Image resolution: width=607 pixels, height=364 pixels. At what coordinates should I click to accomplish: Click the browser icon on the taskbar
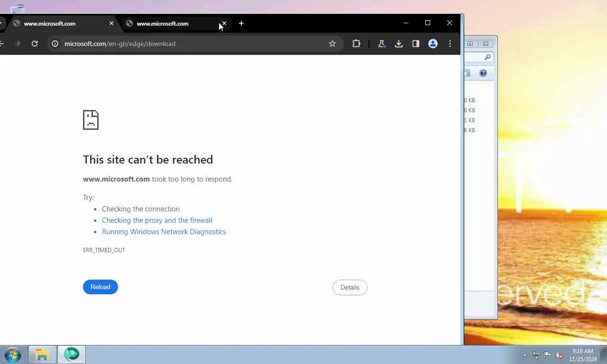(x=72, y=355)
